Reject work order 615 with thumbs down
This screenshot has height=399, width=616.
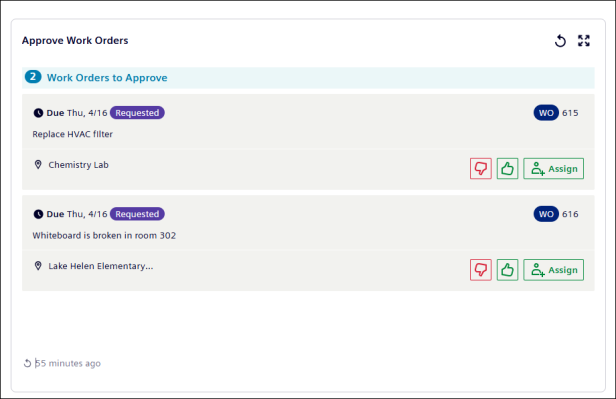481,168
